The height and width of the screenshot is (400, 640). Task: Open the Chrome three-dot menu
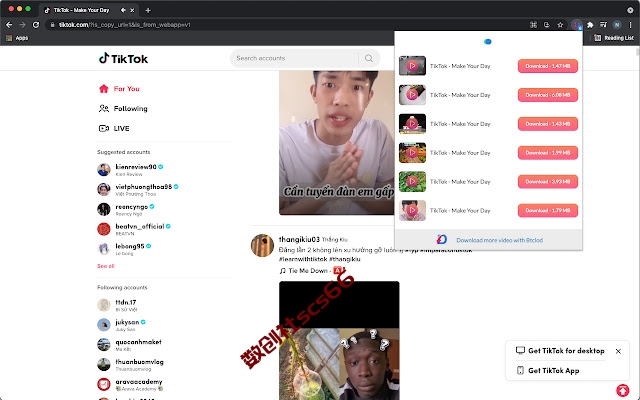pos(631,25)
